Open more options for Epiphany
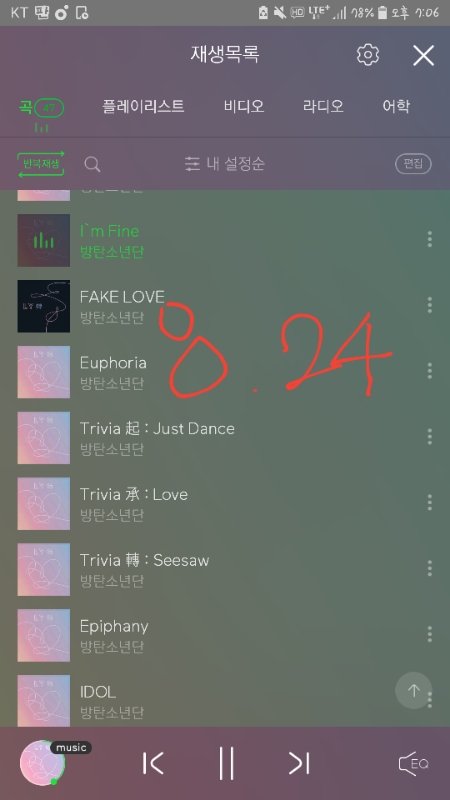Viewport: 450px width, 800px height. (430, 634)
